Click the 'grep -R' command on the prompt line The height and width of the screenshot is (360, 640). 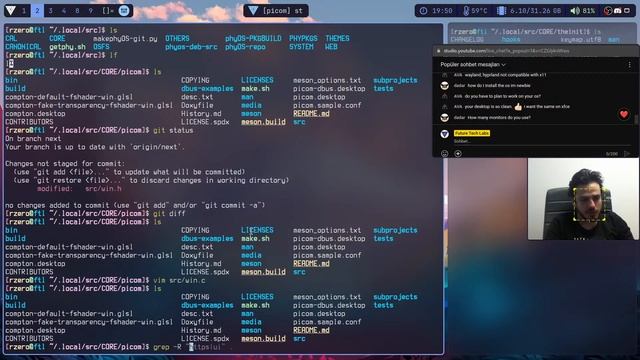167,347
